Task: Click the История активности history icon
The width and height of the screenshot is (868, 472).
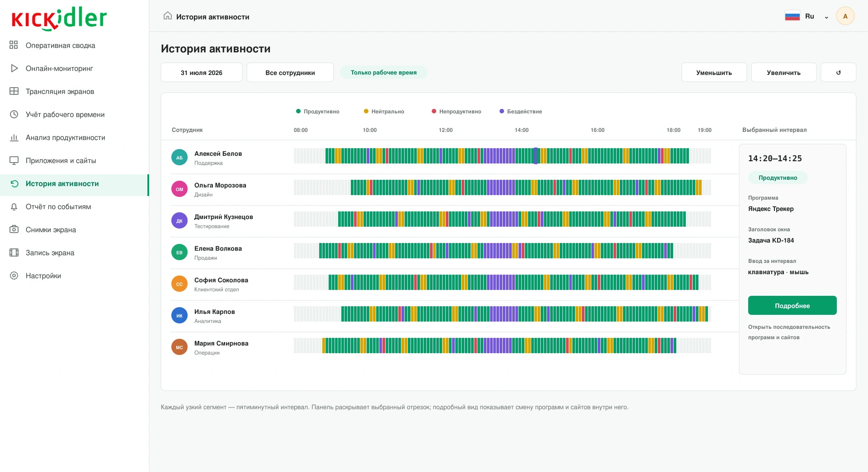Action: (14, 183)
